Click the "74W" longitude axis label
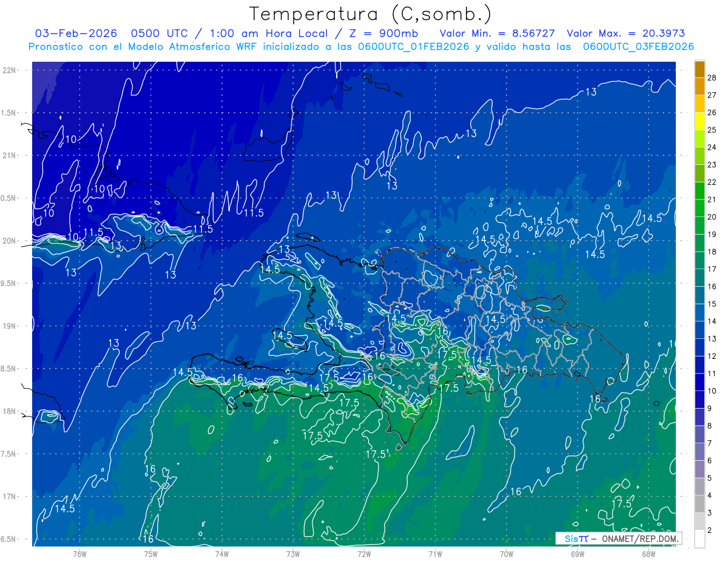The width and height of the screenshot is (728, 562). [x=222, y=554]
